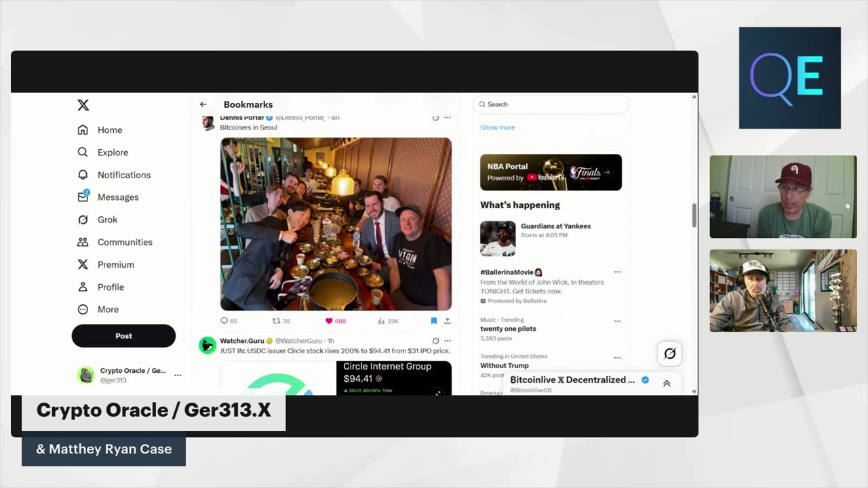Toggle bookmark on Dennis Porter post
The width and height of the screenshot is (868, 488).
click(x=434, y=321)
